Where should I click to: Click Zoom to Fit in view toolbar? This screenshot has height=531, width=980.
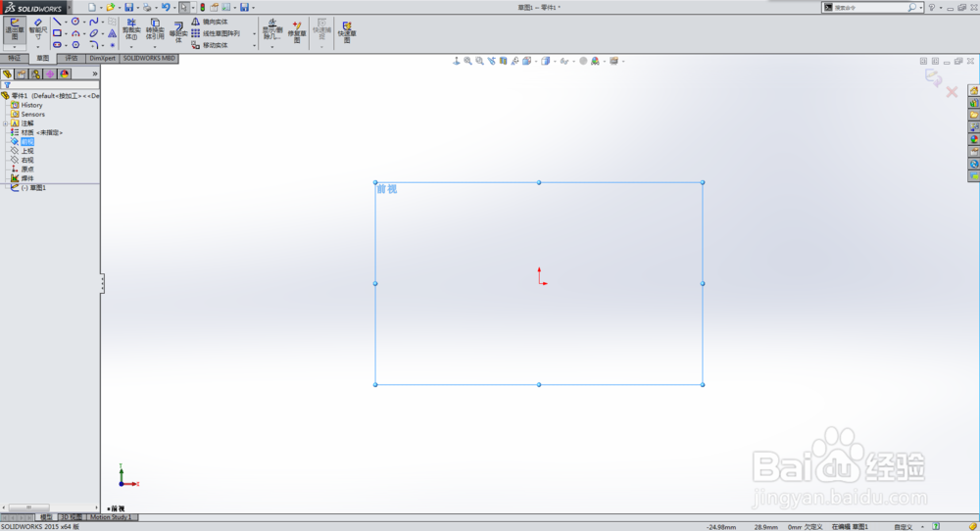(x=467, y=61)
